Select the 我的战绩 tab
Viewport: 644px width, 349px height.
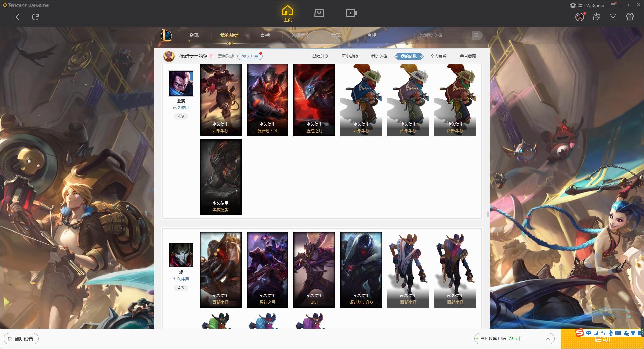click(x=229, y=35)
